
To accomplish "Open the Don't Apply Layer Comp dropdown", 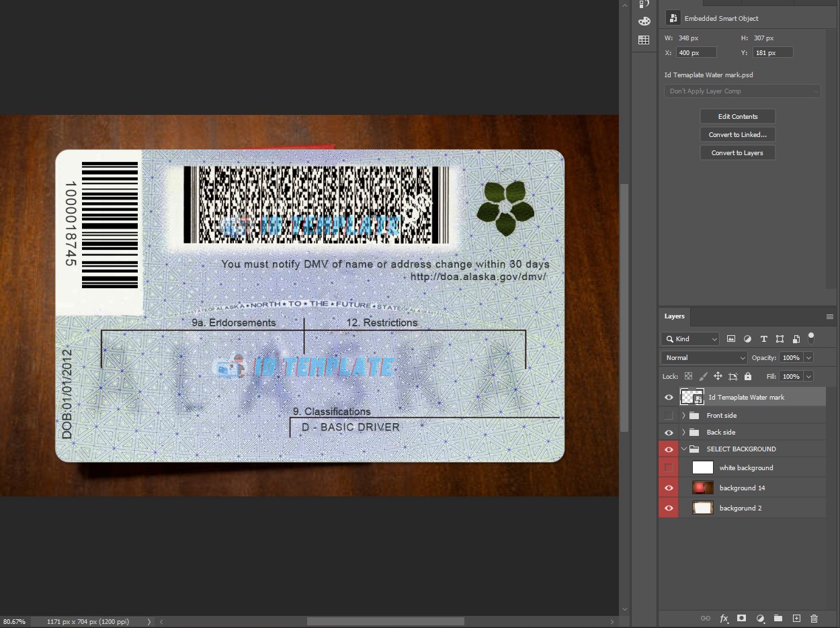I will 743,91.
